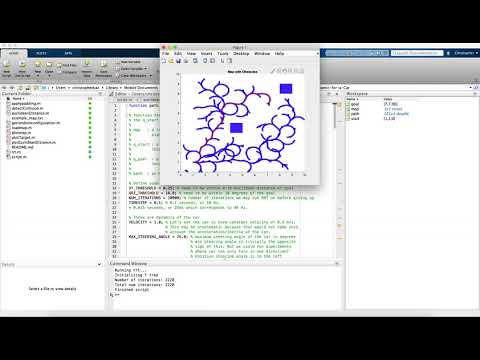480x360 pixels.
Task: Open the File menu in Figure window
Action: 165,53
